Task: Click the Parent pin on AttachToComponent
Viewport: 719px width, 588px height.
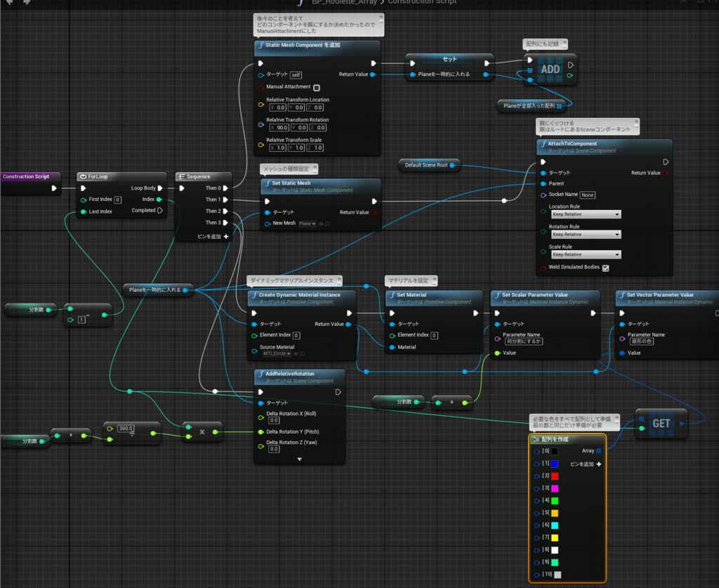Action: (543, 184)
